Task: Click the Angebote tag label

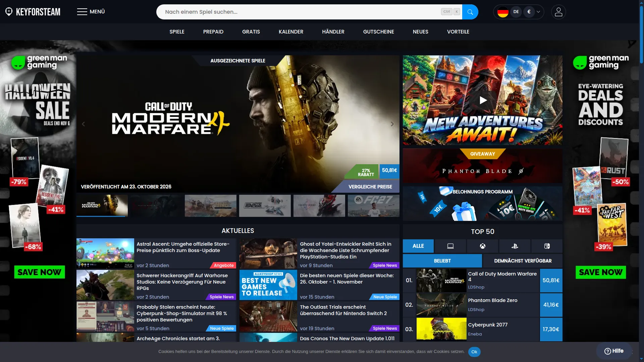Action: pos(223,265)
